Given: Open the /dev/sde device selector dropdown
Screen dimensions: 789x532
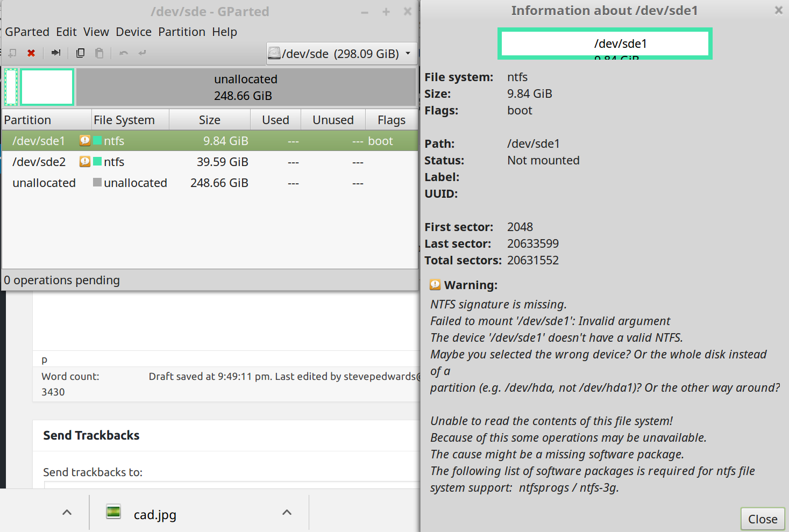Looking at the screenshot, I should click(342, 53).
